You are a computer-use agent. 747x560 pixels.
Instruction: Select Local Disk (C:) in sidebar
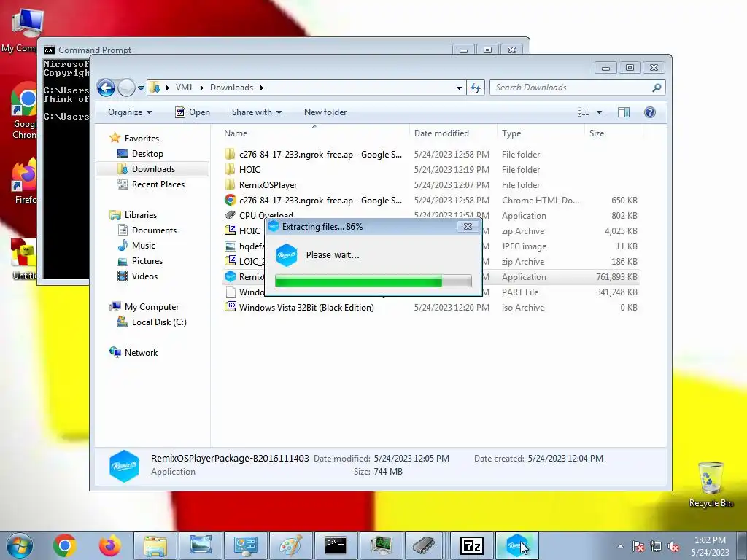(158, 322)
